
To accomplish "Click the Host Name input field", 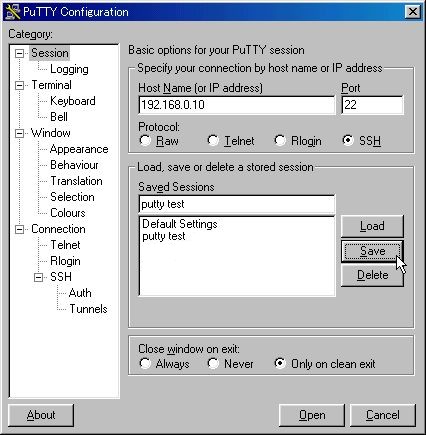I will click(x=237, y=105).
